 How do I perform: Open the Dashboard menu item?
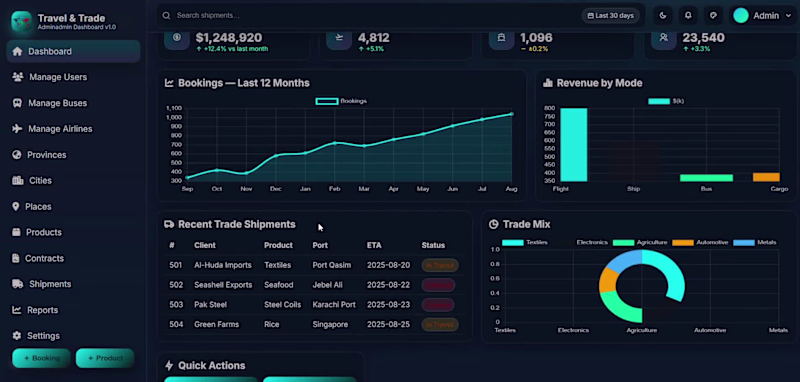[73, 51]
